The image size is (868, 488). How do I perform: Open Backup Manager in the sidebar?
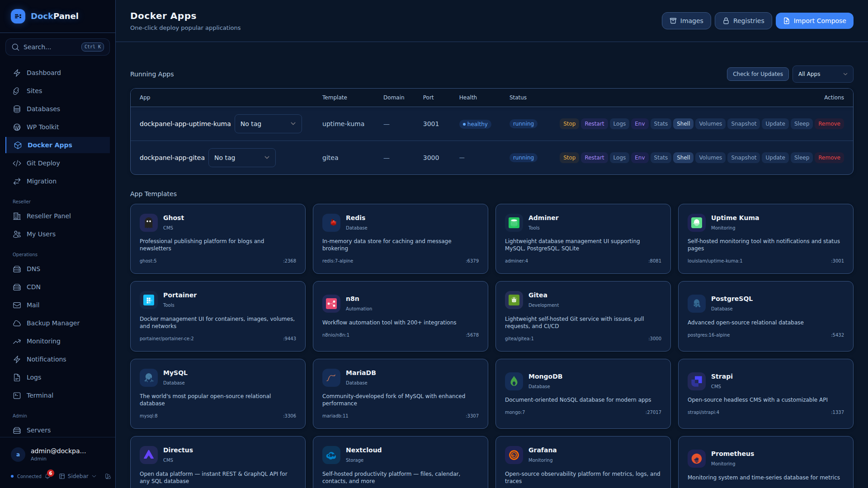pyautogui.click(x=58, y=323)
